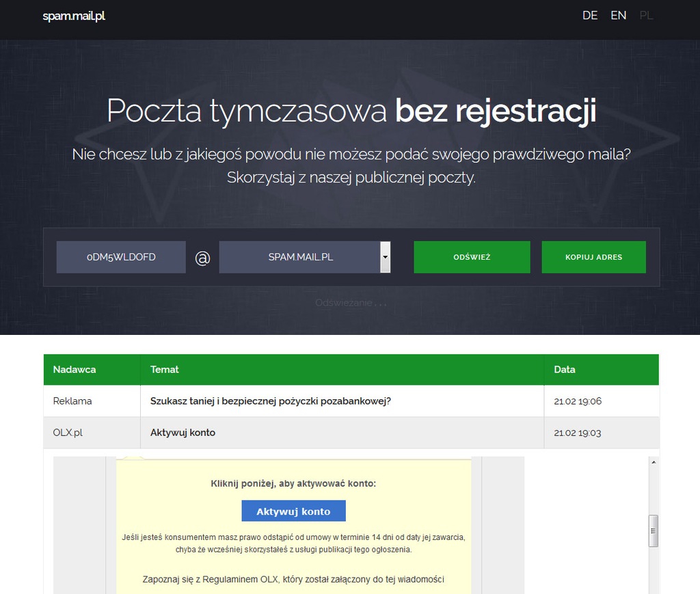Select the 0DM5WLDOFD address input field
Screen dimensions: 700x594
(120, 256)
